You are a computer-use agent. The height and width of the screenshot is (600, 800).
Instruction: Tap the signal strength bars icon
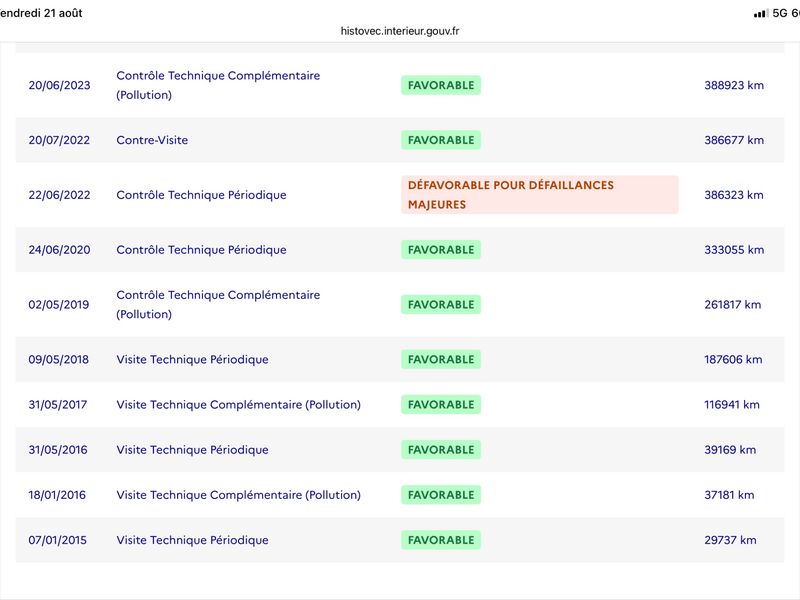(x=761, y=13)
